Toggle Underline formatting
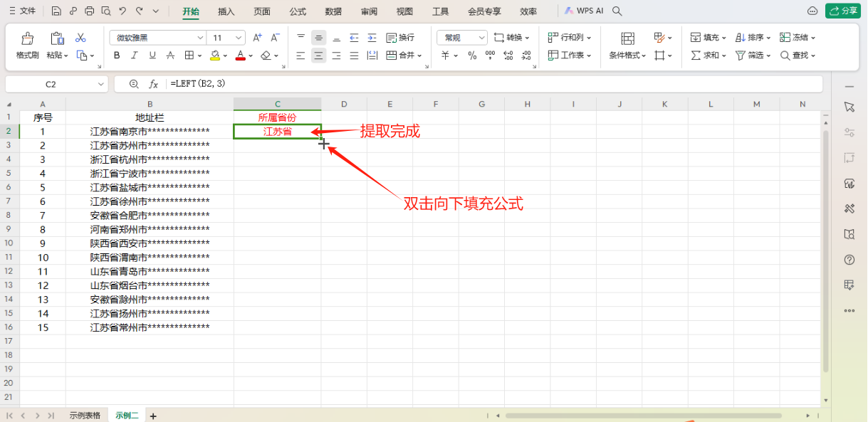This screenshot has width=868, height=422. coord(152,55)
